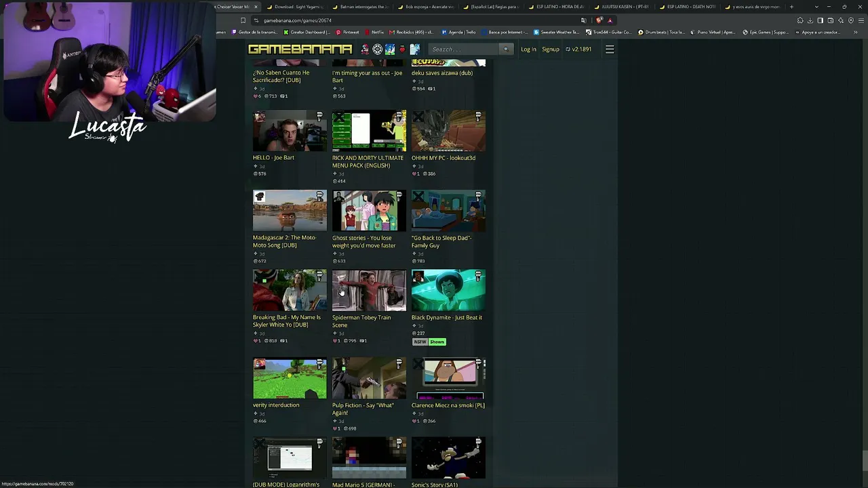
Task: Open the Mad Mario 5 [GERMAN] thumbnail
Action: [369, 458]
